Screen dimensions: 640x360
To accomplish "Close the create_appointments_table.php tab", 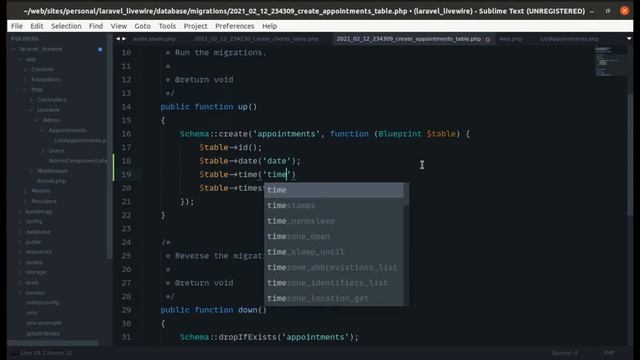I will (487, 39).
